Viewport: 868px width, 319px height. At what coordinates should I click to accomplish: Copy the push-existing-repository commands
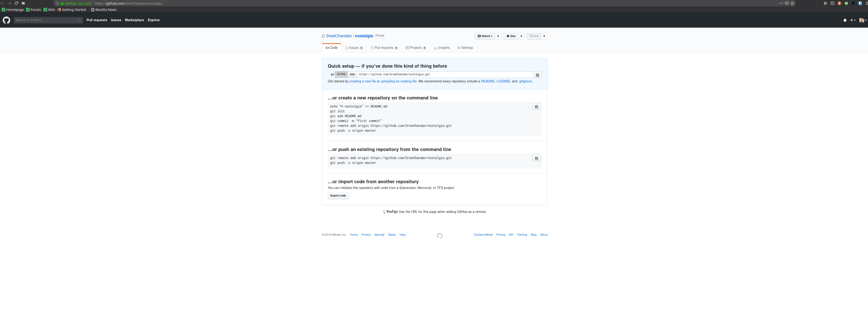pos(537,158)
